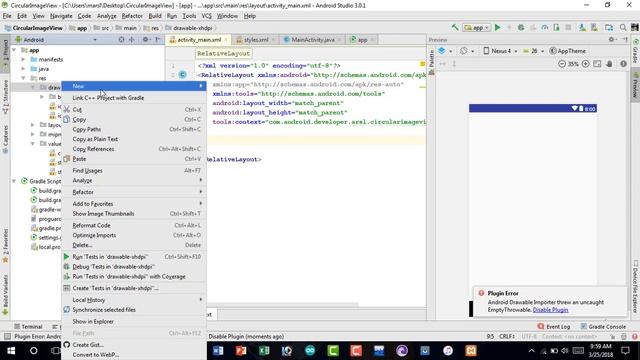Click the gutter class icon next to RelativeLayout
This screenshot has height=360, width=640.
(182, 74)
